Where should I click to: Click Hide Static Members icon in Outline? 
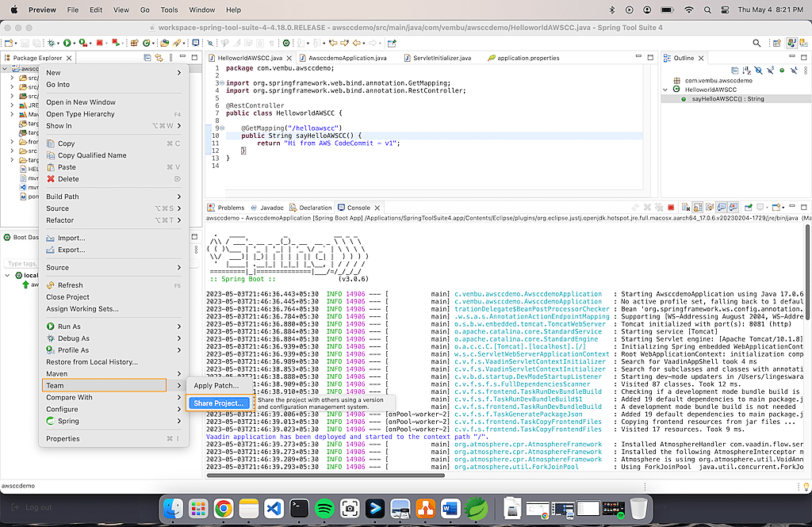point(770,71)
